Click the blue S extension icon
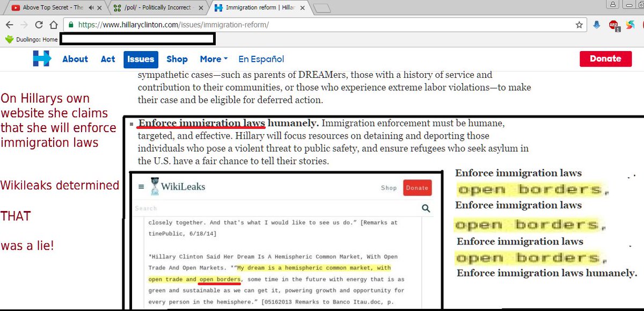 pos(631,25)
